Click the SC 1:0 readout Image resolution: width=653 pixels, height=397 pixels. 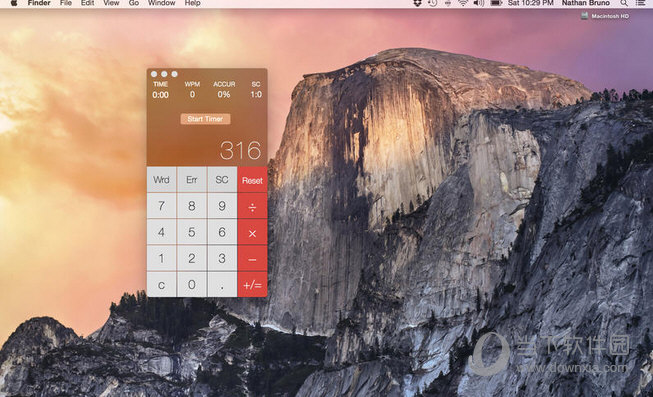(x=256, y=90)
